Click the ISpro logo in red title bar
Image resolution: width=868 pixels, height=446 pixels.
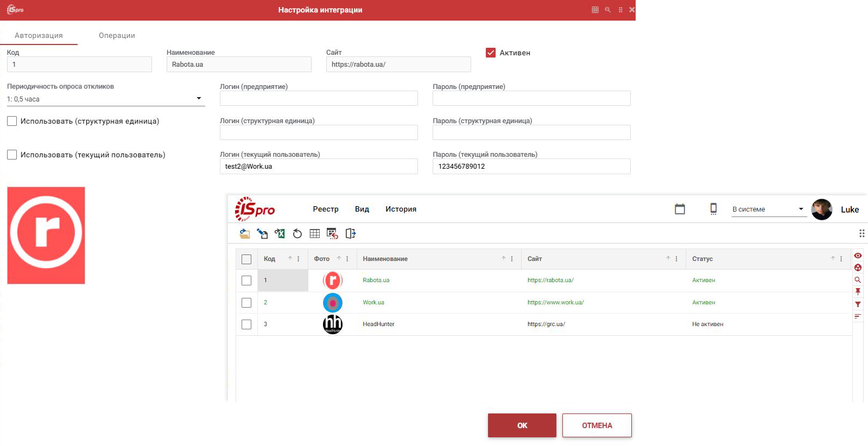15,10
